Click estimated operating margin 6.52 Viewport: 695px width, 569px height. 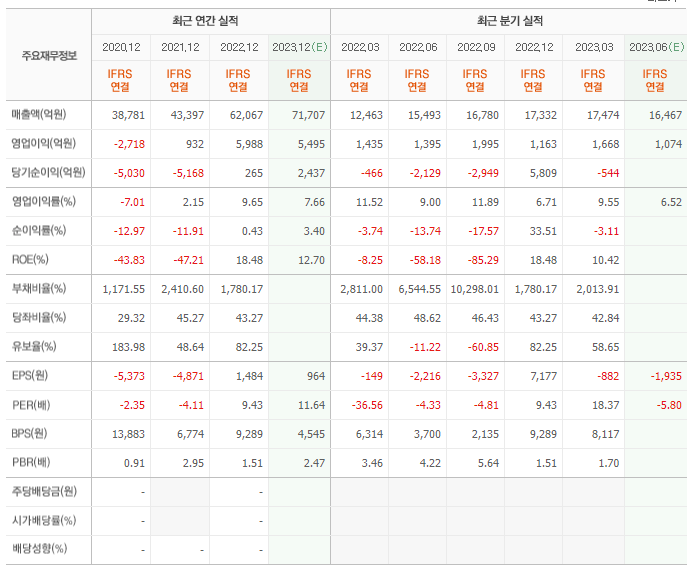[671, 203]
